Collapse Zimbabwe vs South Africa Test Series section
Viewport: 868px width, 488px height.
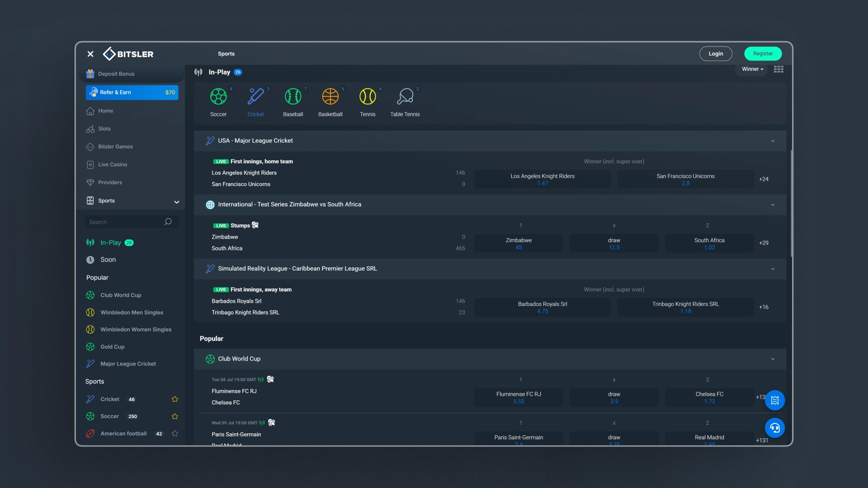click(773, 205)
